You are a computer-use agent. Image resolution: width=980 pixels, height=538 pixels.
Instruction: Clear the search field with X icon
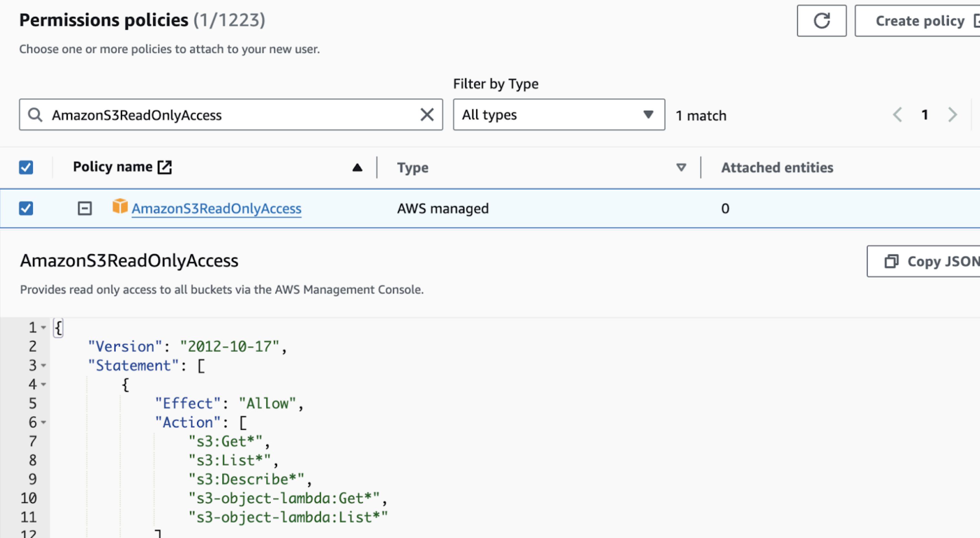(x=427, y=114)
